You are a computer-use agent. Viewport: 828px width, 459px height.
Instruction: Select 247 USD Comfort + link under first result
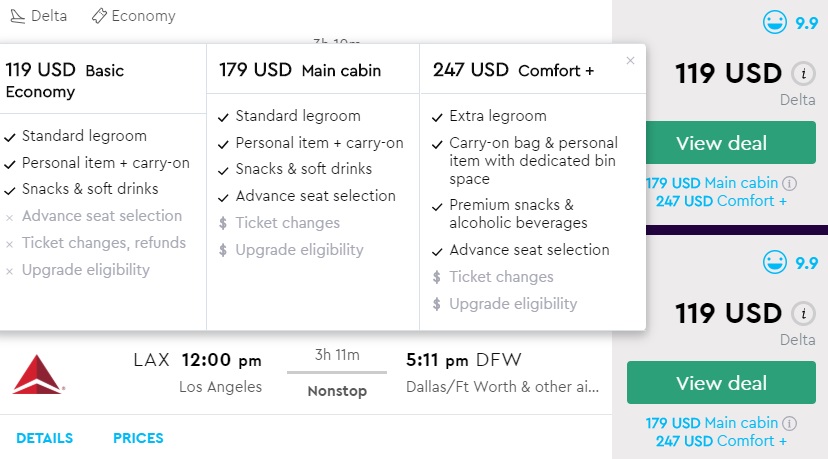tap(721, 201)
